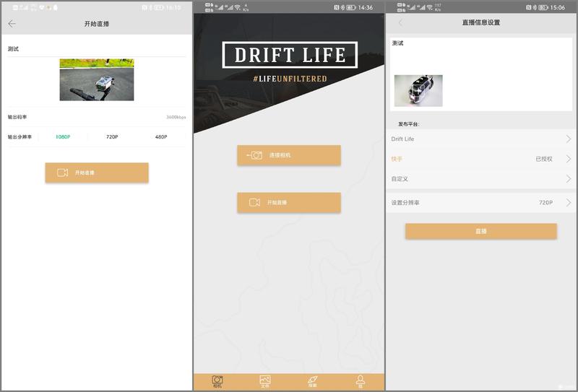Tap the battery icon beside 14:36
Image resolution: width=578 pixels, height=392 pixels.
350,7
